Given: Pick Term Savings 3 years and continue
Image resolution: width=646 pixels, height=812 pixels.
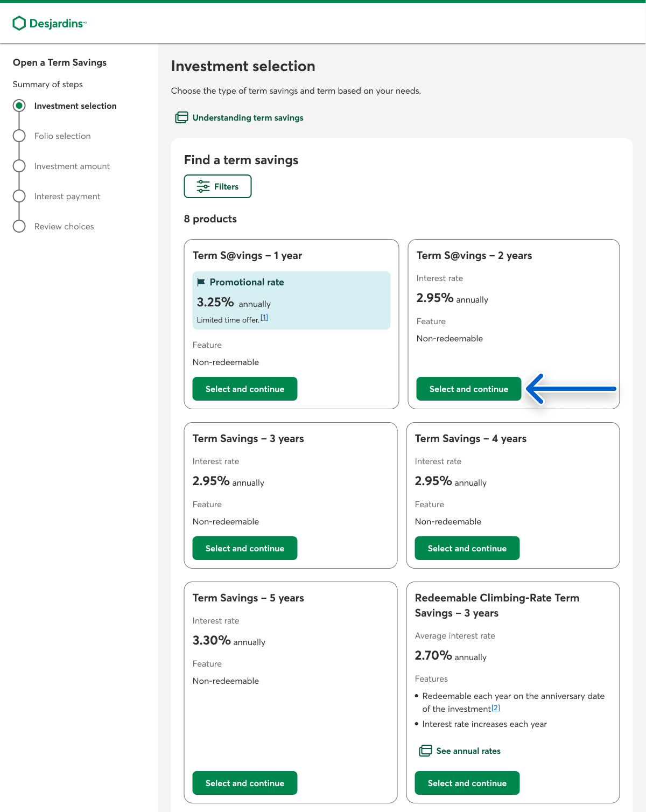Looking at the screenshot, I should click(x=245, y=548).
